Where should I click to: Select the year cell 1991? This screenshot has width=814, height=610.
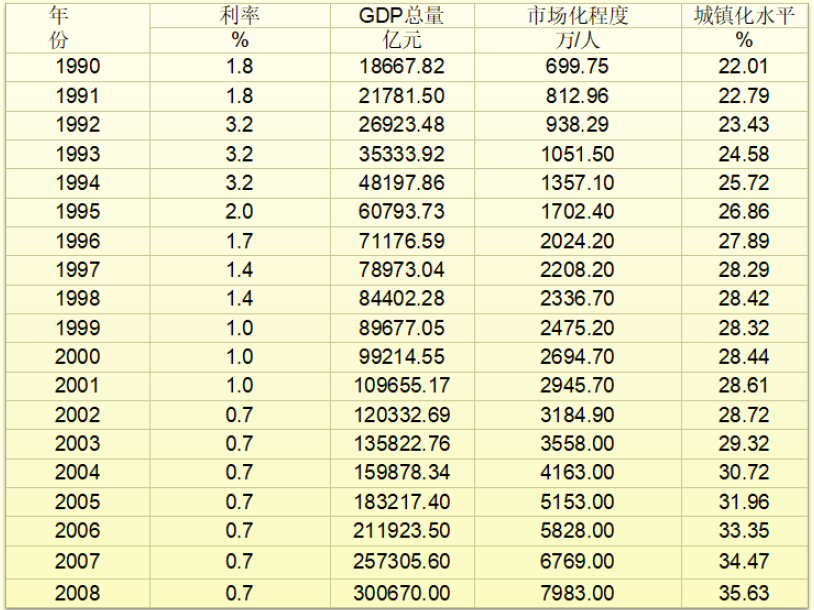(x=78, y=96)
